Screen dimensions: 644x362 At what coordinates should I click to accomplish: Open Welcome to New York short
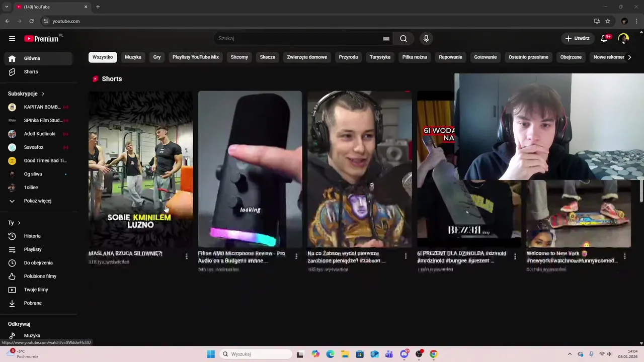point(579,214)
